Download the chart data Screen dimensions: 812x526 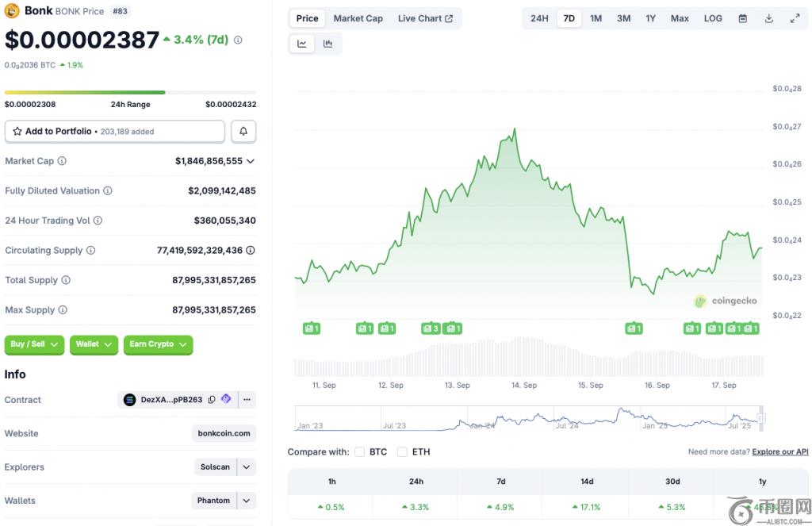pos(769,18)
